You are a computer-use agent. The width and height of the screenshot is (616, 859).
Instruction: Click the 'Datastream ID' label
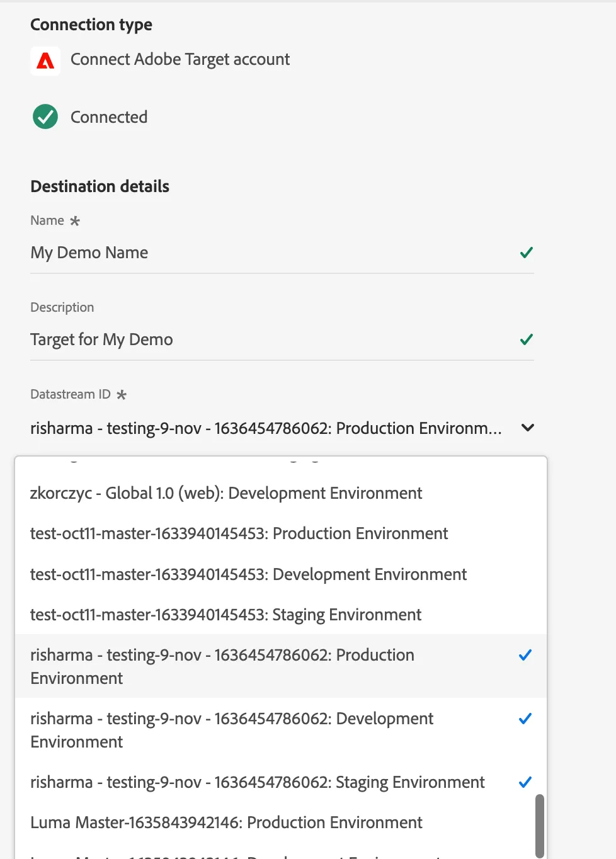coord(71,394)
